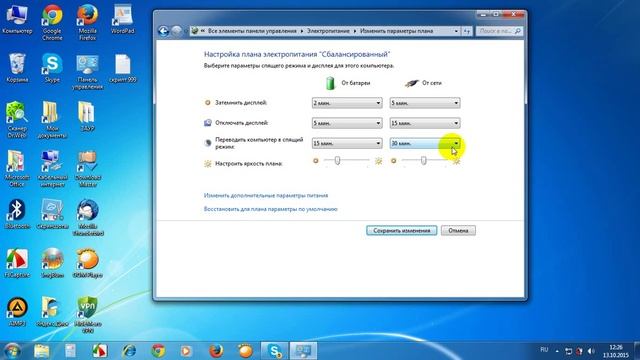The height and width of the screenshot is (360, 640).
Task: Open the RU language indicator in tray
Action: coord(544,350)
